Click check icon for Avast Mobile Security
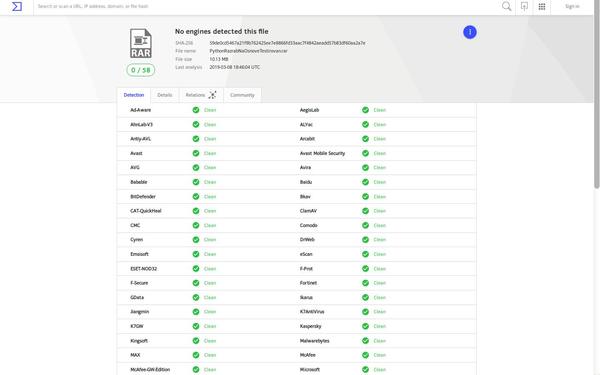The width and height of the screenshot is (600, 375). [365, 153]
